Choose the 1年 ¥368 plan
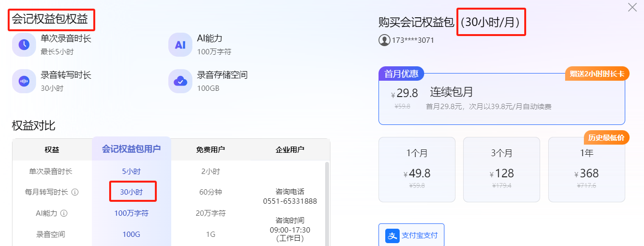 click(586, 170)
